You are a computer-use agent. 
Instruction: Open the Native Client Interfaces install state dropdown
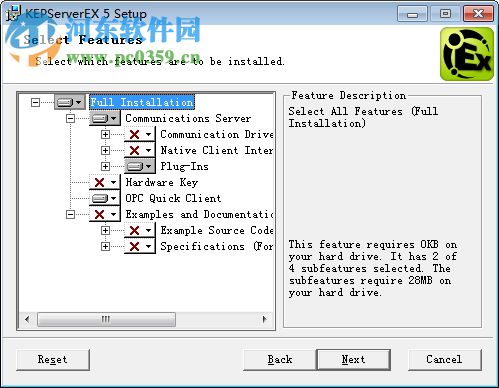point(140,150)
